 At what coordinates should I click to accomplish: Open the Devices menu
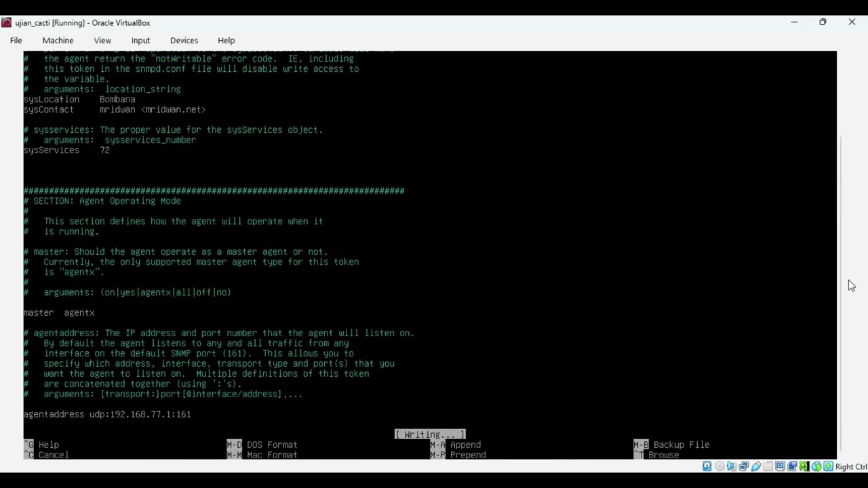[x=184, y=41]
